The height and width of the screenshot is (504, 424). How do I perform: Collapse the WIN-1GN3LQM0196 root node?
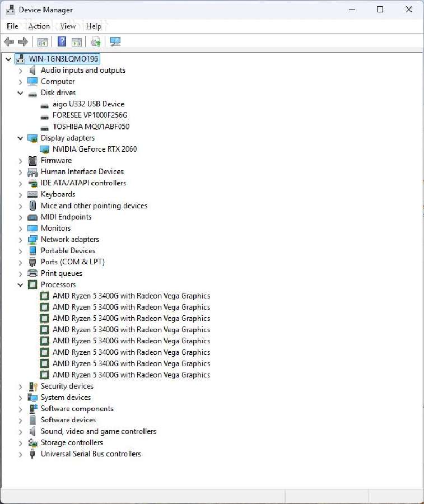click(x=8, y=59)
